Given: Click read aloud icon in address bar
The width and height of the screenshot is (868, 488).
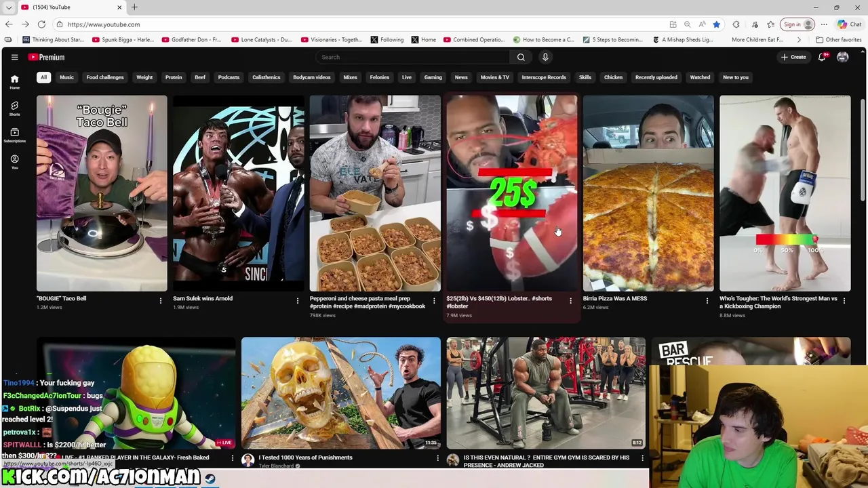Looking at the screenshot, I should point(702,24).
